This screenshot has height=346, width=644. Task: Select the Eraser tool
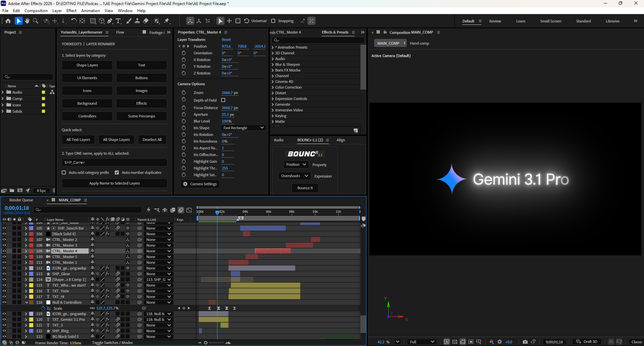click(146, 21)
